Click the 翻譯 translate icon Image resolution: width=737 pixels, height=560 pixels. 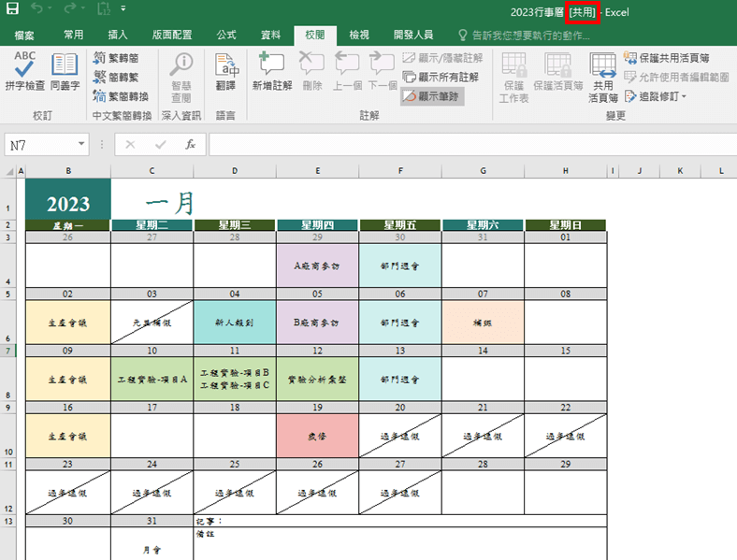coord(225,71)
